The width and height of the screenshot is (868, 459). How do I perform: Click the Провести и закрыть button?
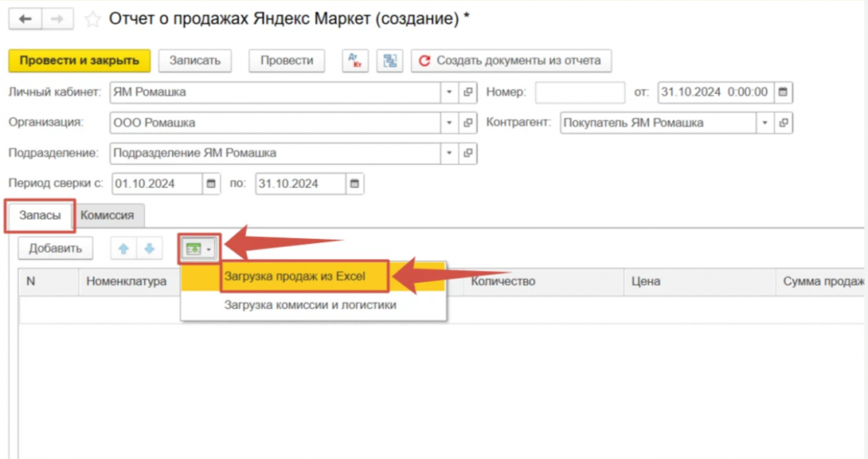[x=79, y=61]
